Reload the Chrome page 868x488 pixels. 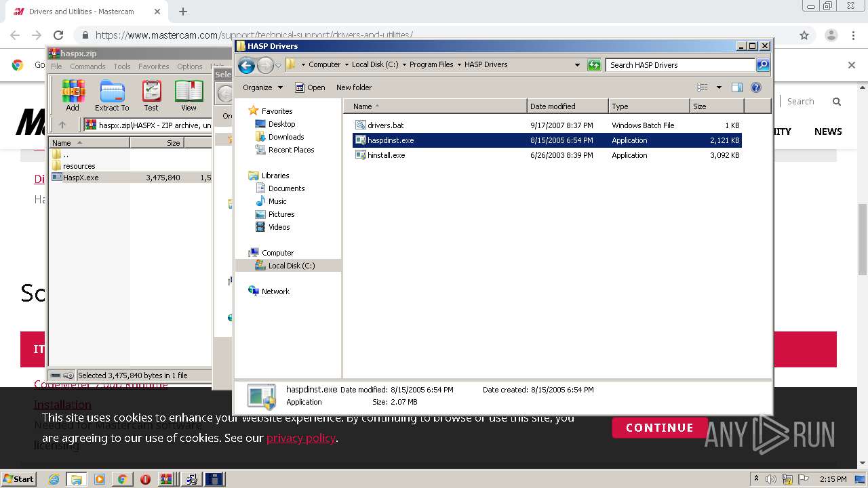point(58,35)
